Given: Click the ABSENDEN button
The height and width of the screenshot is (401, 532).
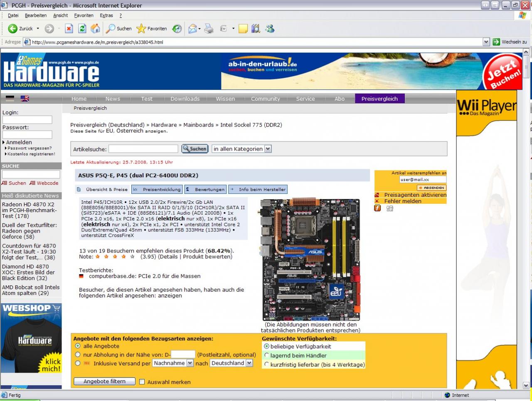Looking at the screenshot, I should (432, 188).
